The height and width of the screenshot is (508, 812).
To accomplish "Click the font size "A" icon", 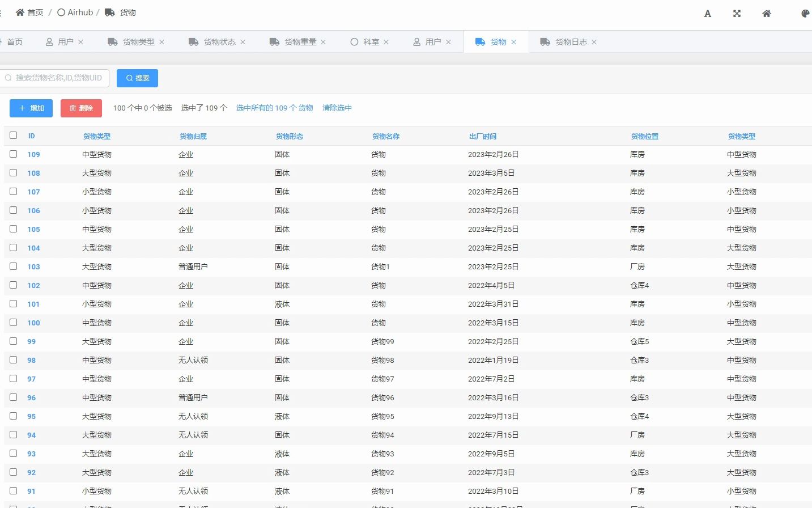I will tap(707, 13).
